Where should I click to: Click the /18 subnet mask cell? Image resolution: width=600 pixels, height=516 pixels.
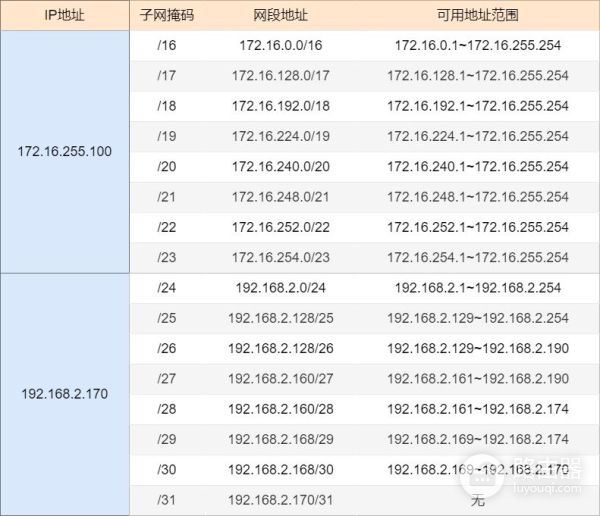[x=166, y=106]
